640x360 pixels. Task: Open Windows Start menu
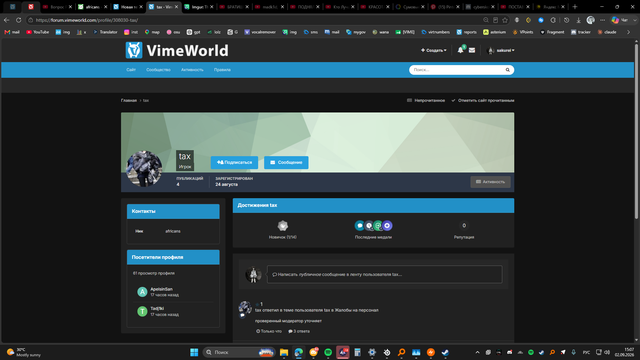point(194,352)
